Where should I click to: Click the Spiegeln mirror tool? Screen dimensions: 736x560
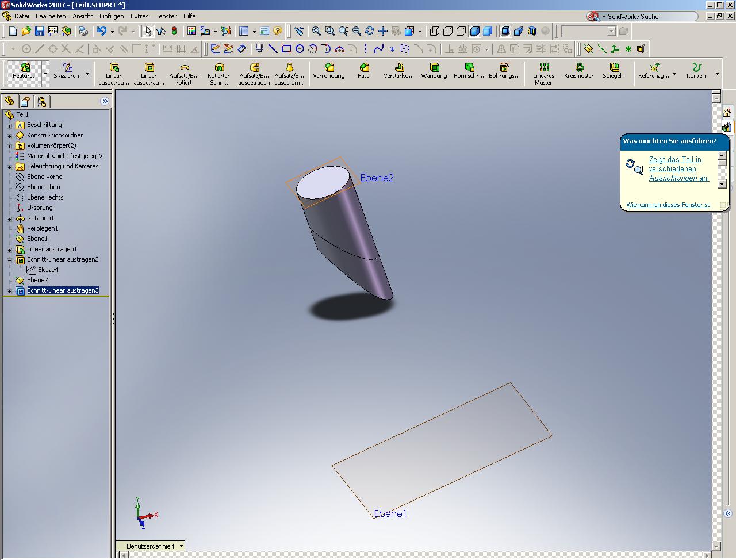614,71
